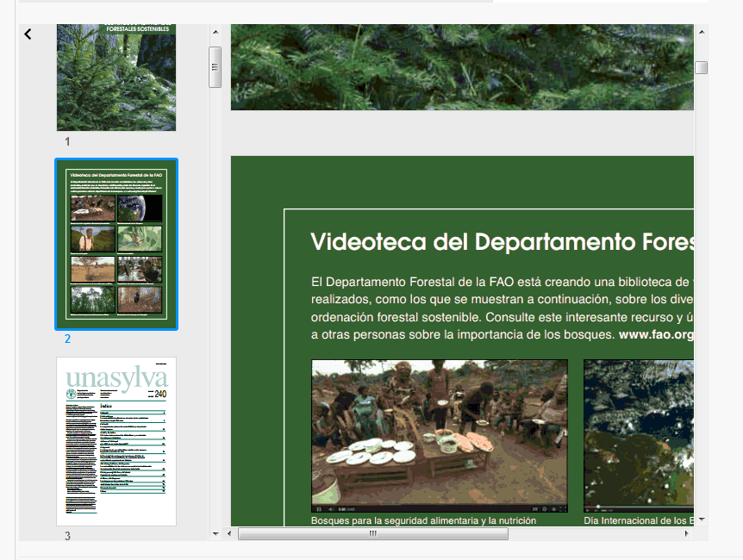Click the cover page forest image

pyautogui.click(x=462, y=67)
